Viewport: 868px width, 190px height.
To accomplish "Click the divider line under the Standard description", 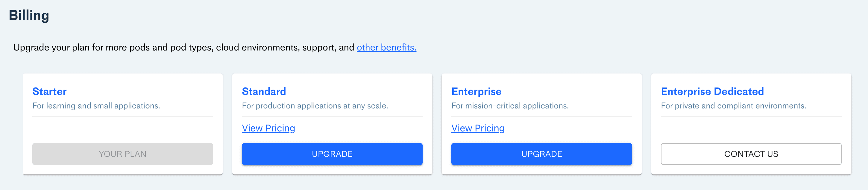I will point(332,117).
